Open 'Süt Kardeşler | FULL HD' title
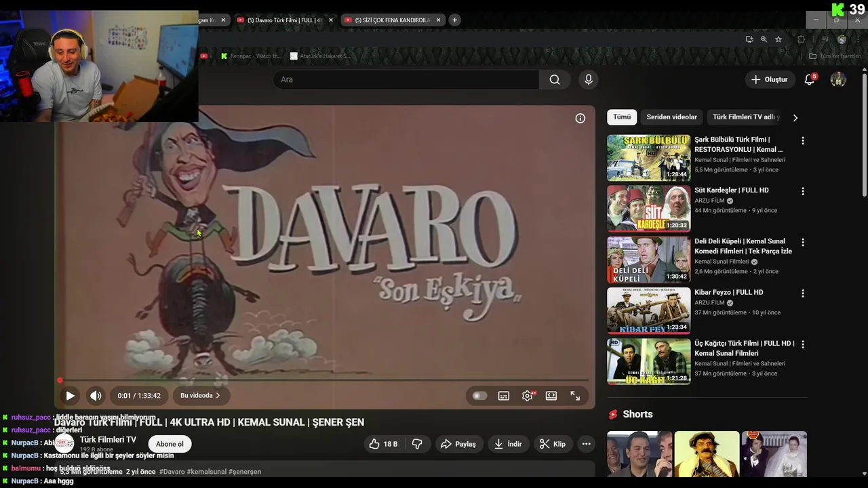The height and width of the screenshot is (488, 868). click(732, 190)
